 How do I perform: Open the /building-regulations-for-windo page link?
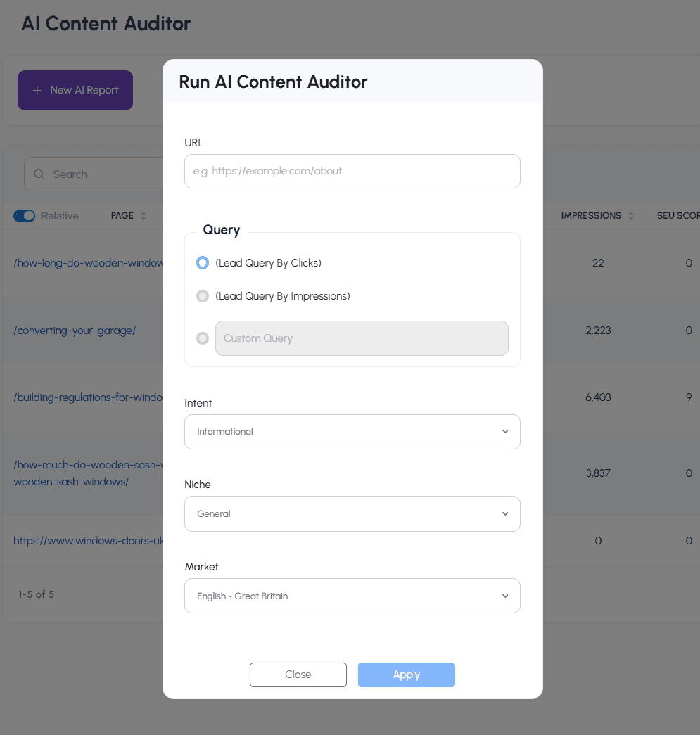88,397
